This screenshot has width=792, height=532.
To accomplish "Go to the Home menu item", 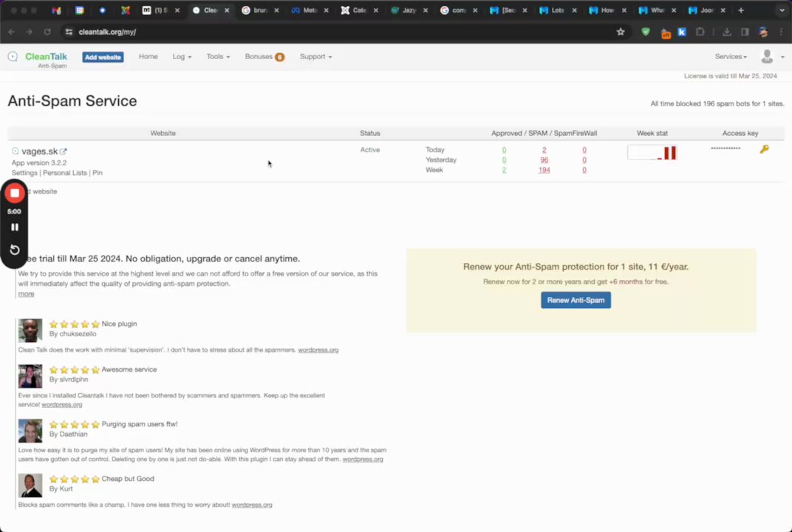I will click(148, 57).
